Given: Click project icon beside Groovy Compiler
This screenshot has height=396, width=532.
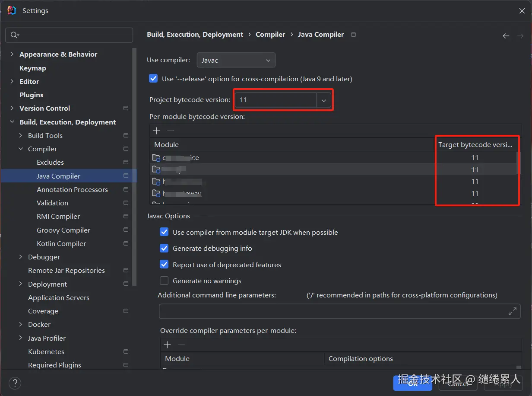Looking at the screenshot, I should click(126, 230).
